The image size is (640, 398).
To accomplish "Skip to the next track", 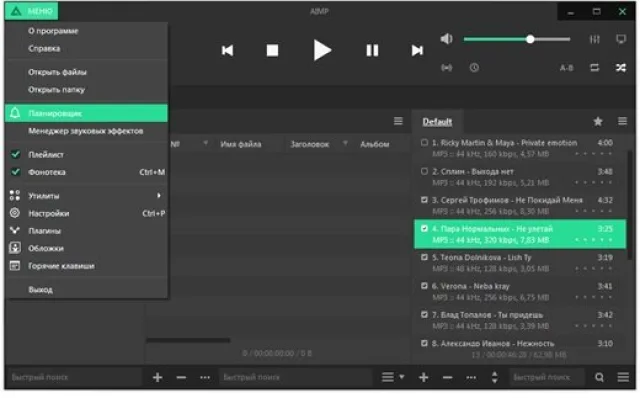I will (417, 51).
